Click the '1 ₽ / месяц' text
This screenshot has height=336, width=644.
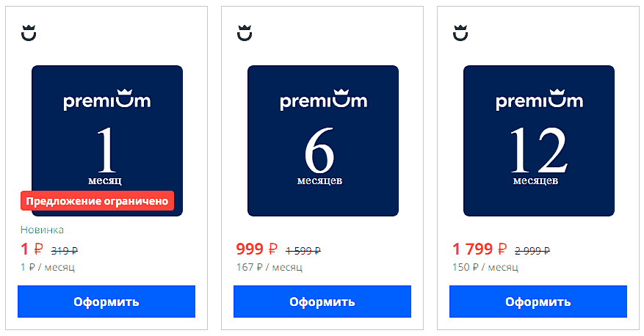48,267
